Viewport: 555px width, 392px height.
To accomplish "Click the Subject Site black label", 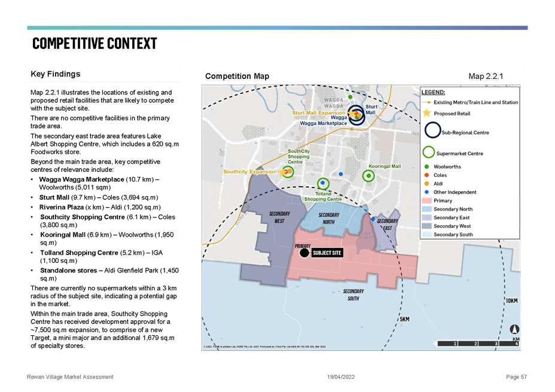I will [327, 253].
